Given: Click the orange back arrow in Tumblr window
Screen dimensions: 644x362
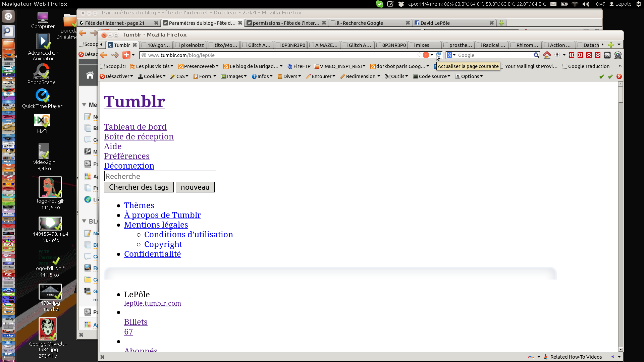Looking at the screenshot, I should click(104, 55).
